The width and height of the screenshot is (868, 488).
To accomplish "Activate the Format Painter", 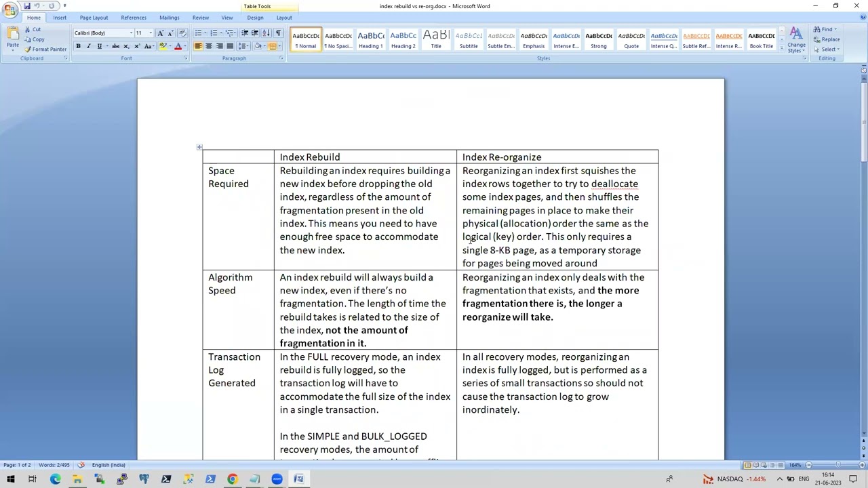I will tap(45, 49).
